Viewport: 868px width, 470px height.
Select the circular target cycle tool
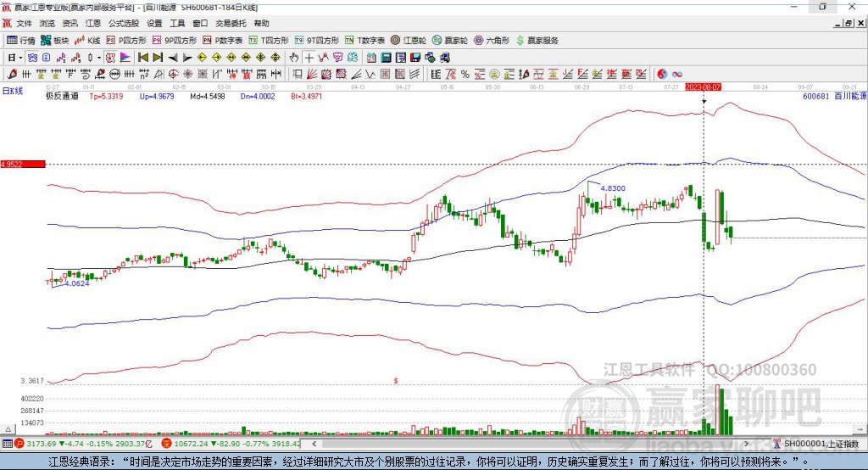coord(173,74)
